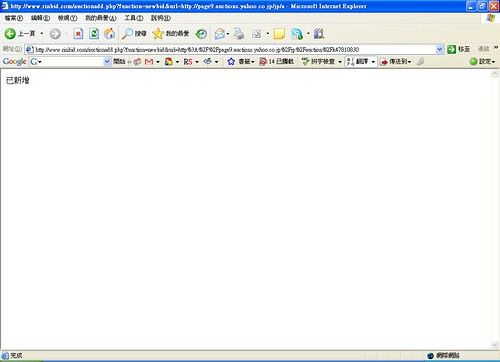Click the Print printer icon
Image resolution: width=500 pixels, height=362 pixels.
pyautogui.click(x=239, y=34)
